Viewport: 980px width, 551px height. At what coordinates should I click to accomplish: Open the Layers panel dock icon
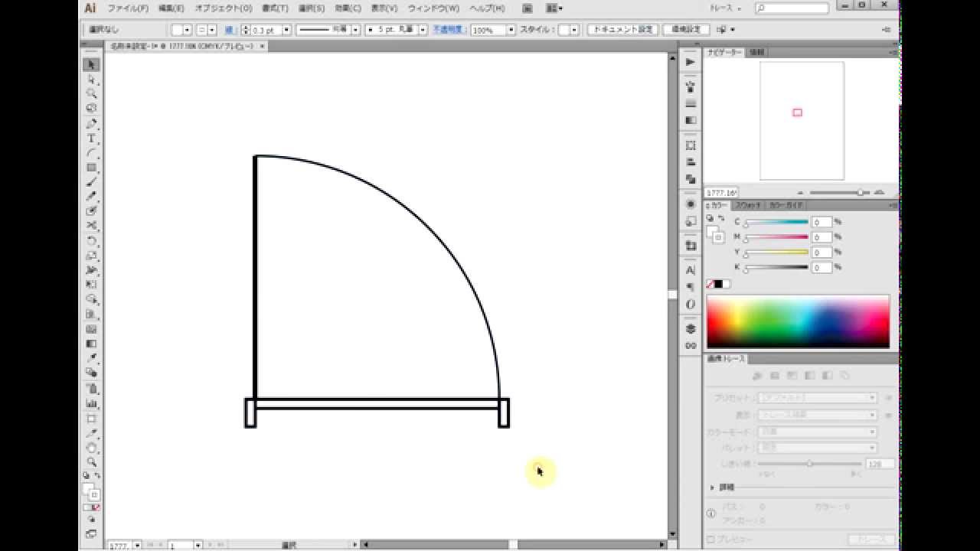(691, 329)
